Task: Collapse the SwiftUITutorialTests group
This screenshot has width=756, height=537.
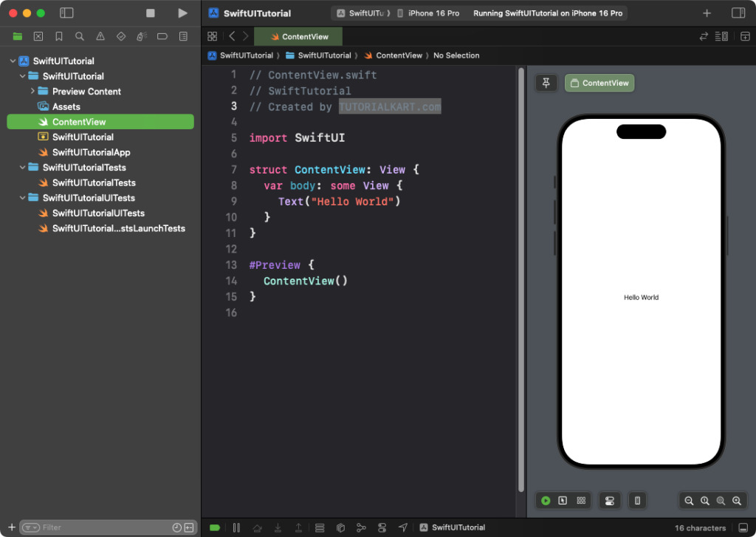Action: 23,168
